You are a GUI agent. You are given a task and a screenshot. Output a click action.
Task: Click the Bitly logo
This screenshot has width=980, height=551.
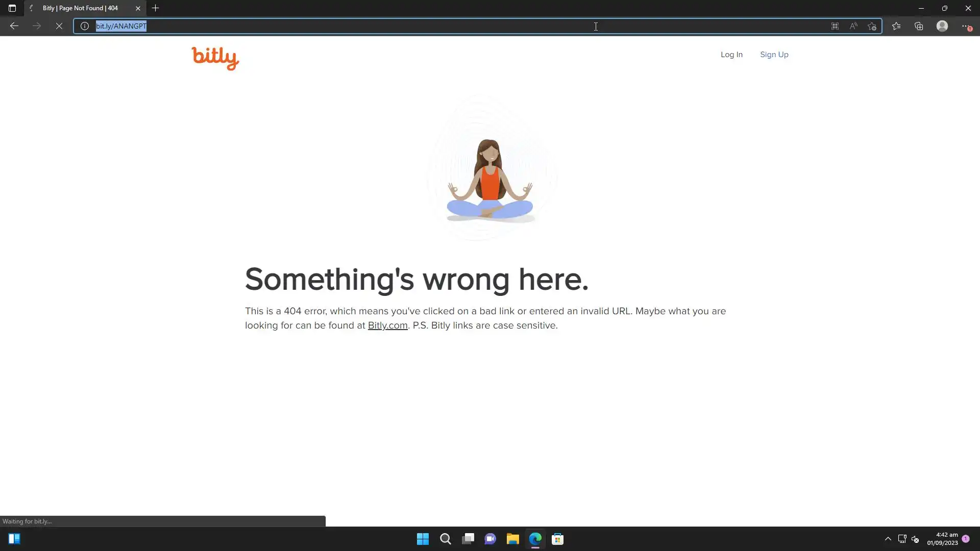[x=215, y=58]
